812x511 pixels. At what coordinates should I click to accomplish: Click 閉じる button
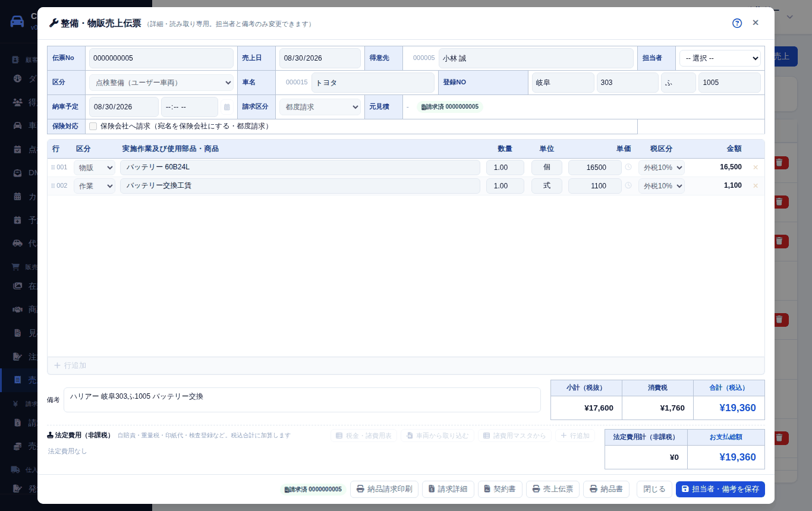click(654, 490)
